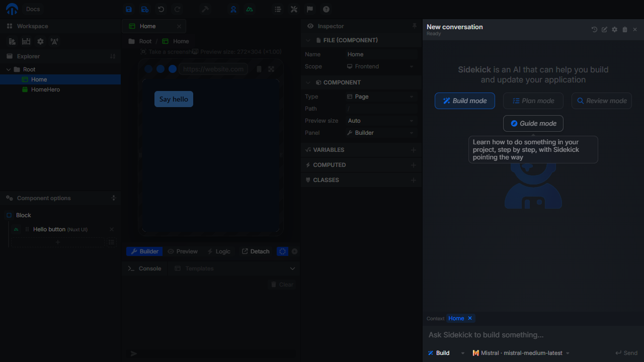Click the flag icon in top toolbar
The height and width of the screenshot is (362, 644).
coord(310,9)
